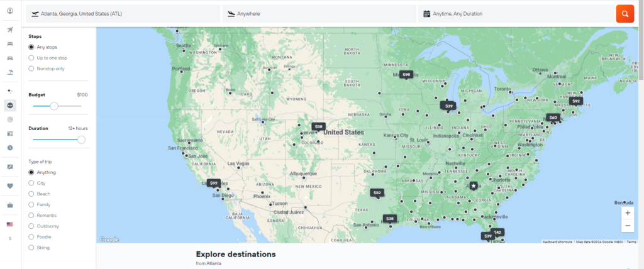This screenshot has height=269, width=644.
Task: Open Packages via the beach umbrella icon
Action: 10,72
